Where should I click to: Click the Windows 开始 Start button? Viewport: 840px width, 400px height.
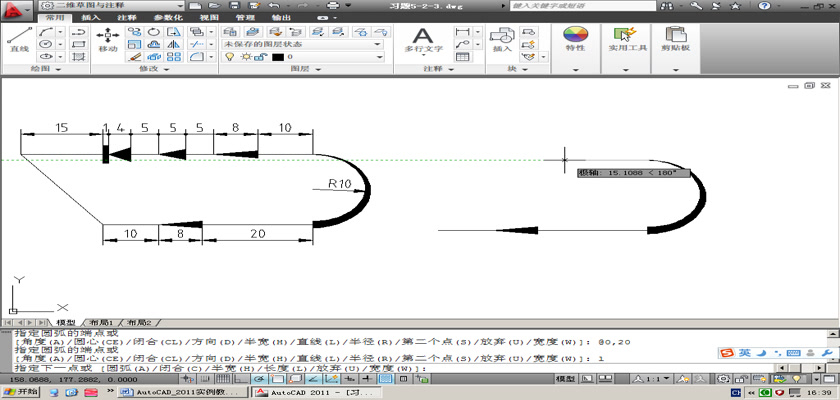coord(20,393)
